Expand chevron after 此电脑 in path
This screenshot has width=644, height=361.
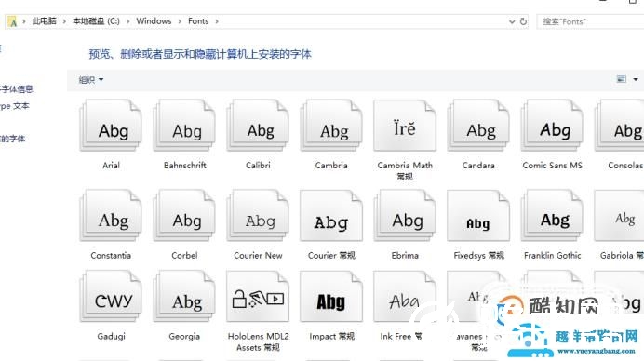pos(64,21)
